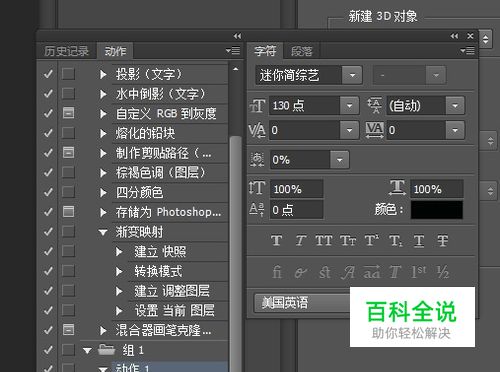This screenshot has width=500, height=372.
Task: Open the Actions panel flyout menu
Action: (x=233, y=50)
